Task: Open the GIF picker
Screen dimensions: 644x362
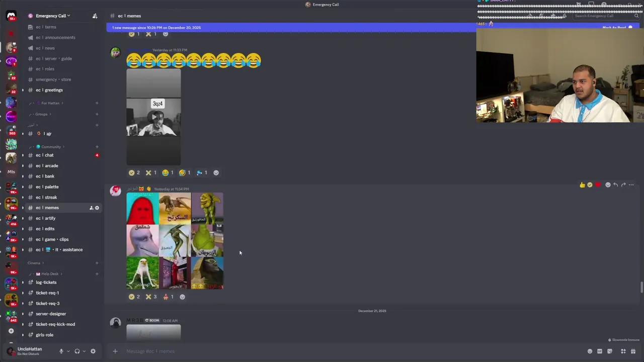Action: tap(600, 351)
